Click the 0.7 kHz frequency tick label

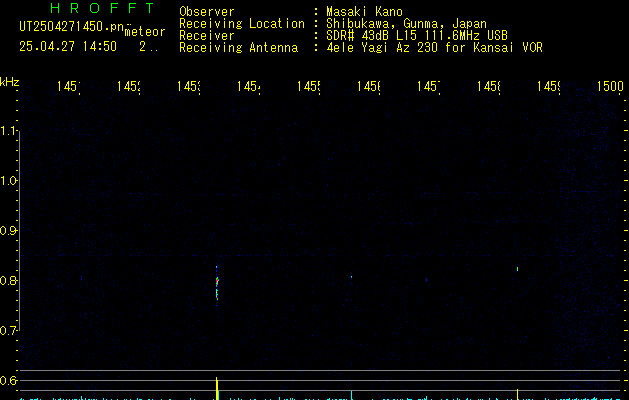coord(9,331)
